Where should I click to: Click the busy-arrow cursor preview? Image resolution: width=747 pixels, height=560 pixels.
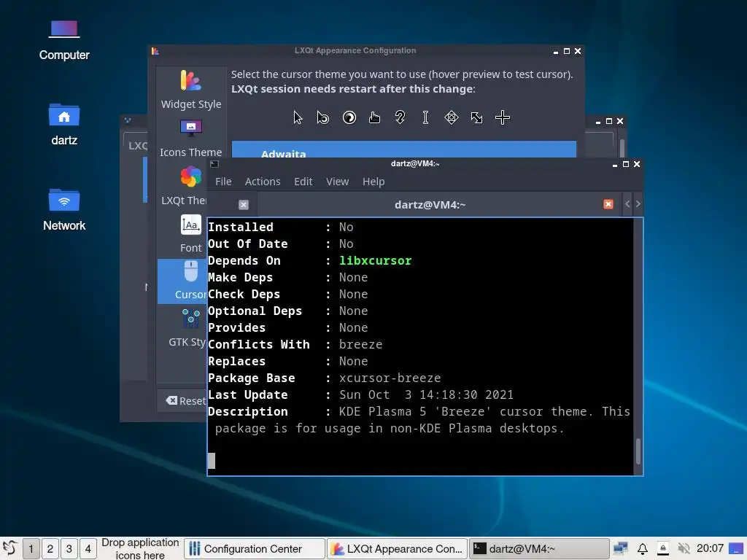323,117
